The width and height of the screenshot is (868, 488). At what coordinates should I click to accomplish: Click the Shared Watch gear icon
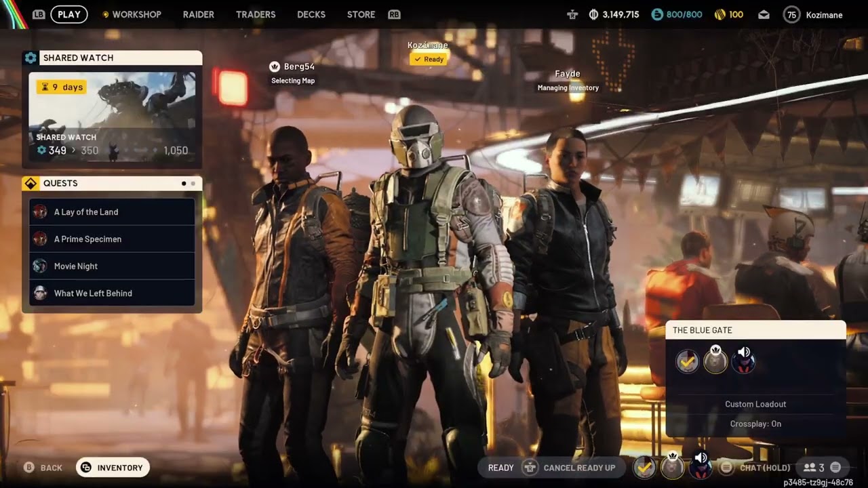[x=31, y=58]
